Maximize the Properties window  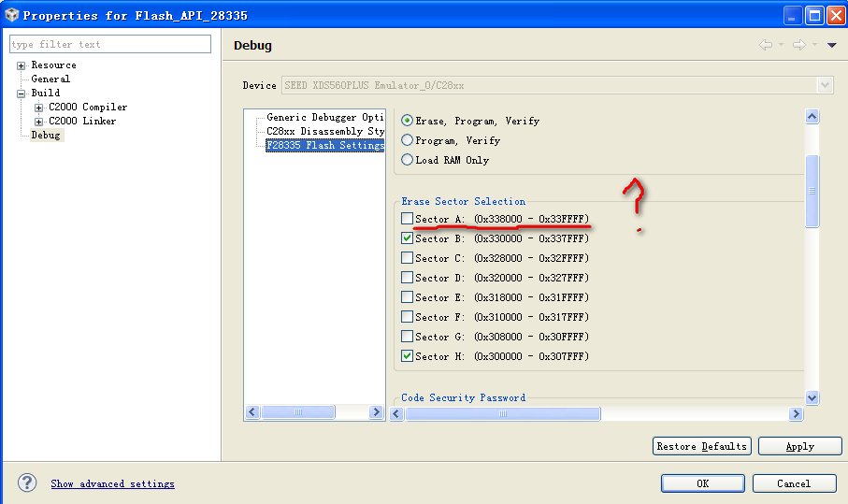click(x=814, y=15)
